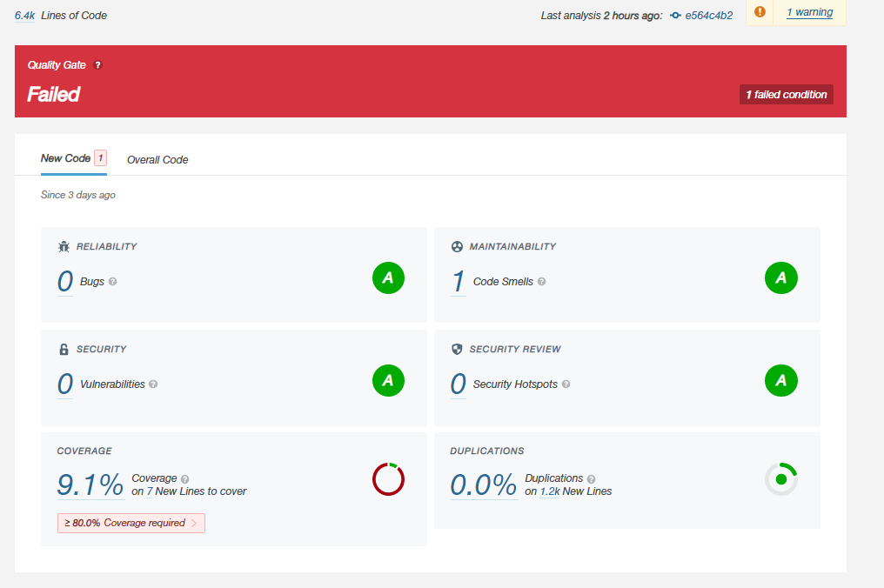Viewport: 884px width, 588px height.
Task: Click the help icon next to Security Hotspots
Action: point(566,384)
